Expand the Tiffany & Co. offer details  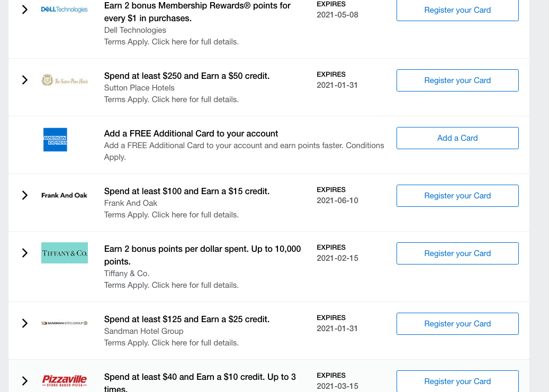24,253
